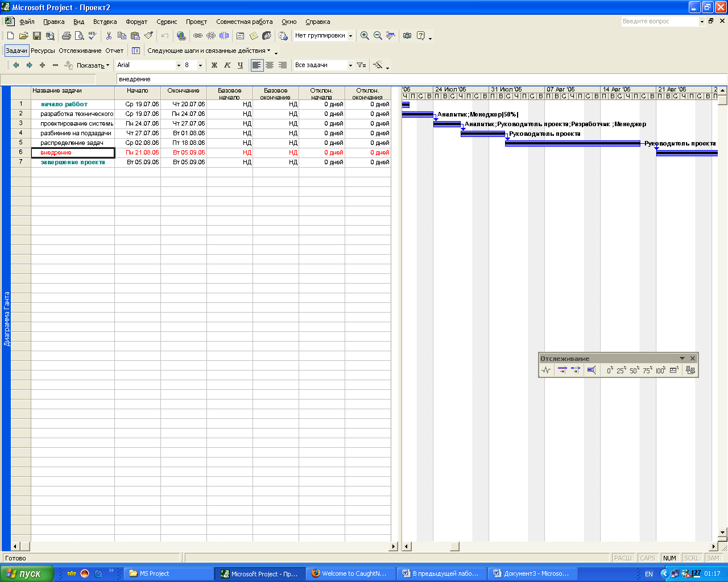
Task: Click the Indent green right arrow
Action: (x=29, y=65)
